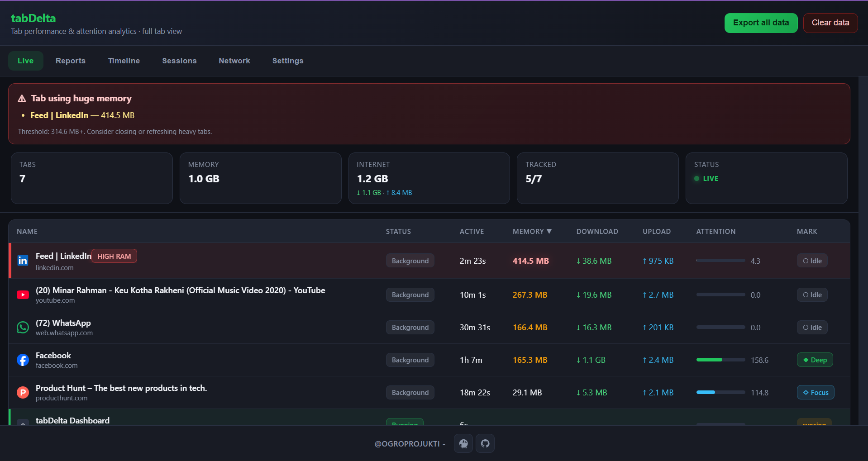
Task: Sort the table by ATTENTION column header
Action: pos(716,232)
